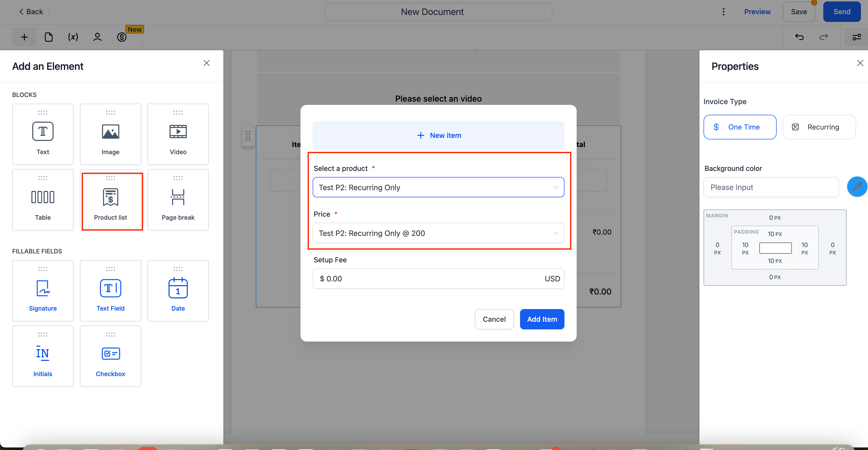
Task: Open the Price dropdown
Action: point(438,233)
